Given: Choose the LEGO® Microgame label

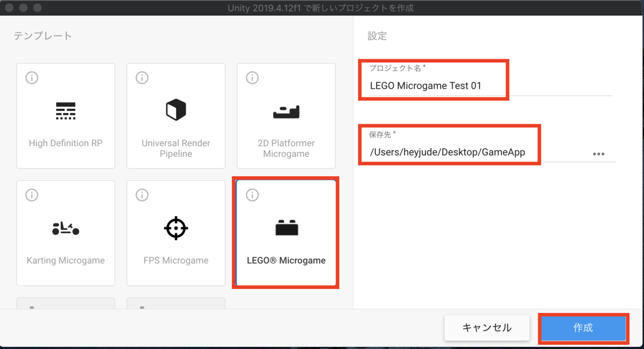Looking at the screenshot, I should [286, 261].
